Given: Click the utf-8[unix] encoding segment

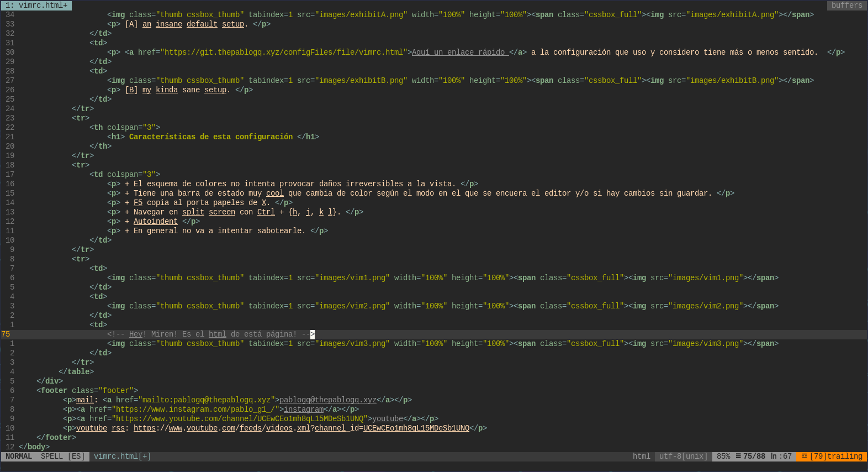Looking at the screenshot, I should pos(683,457).
